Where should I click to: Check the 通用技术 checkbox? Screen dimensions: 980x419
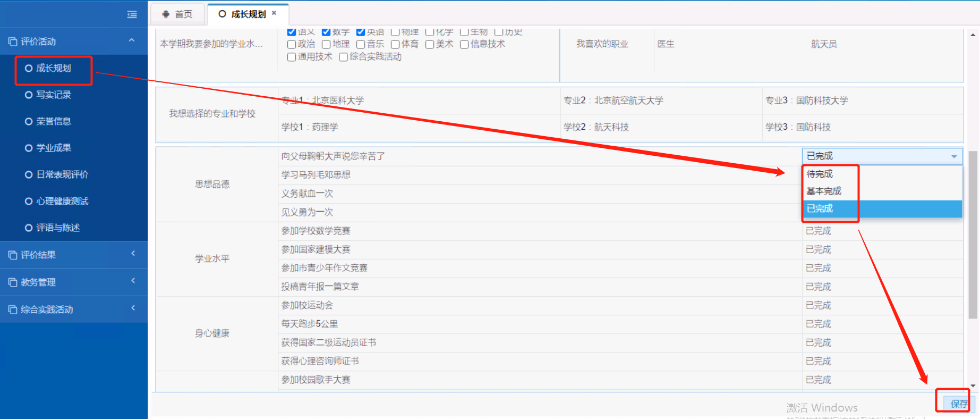291,57
